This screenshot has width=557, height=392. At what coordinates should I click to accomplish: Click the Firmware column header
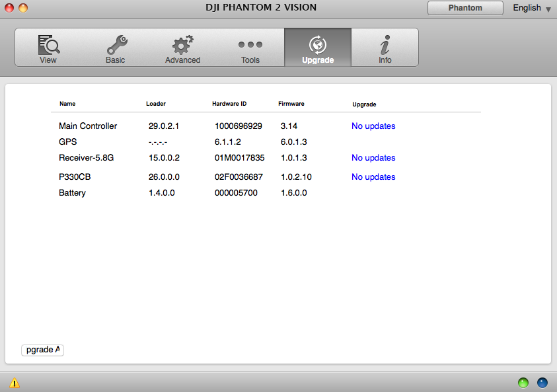click(x=291, y=104)
